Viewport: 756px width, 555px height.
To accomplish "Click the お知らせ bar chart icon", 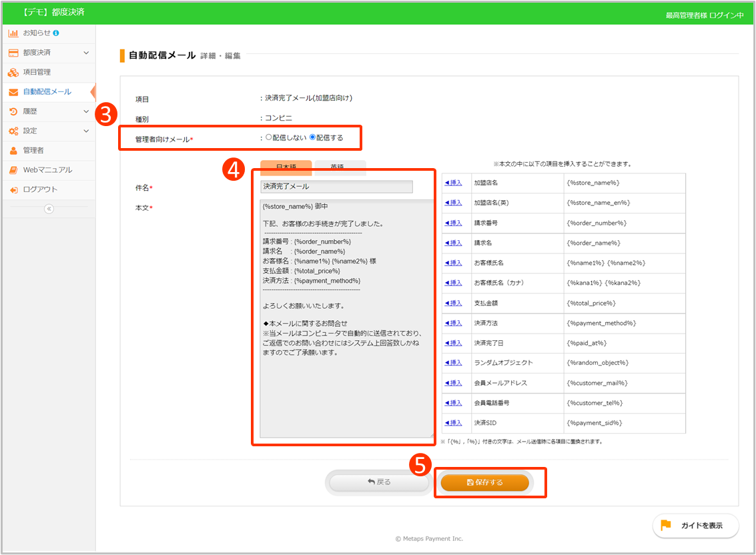I will coord(13,33).
